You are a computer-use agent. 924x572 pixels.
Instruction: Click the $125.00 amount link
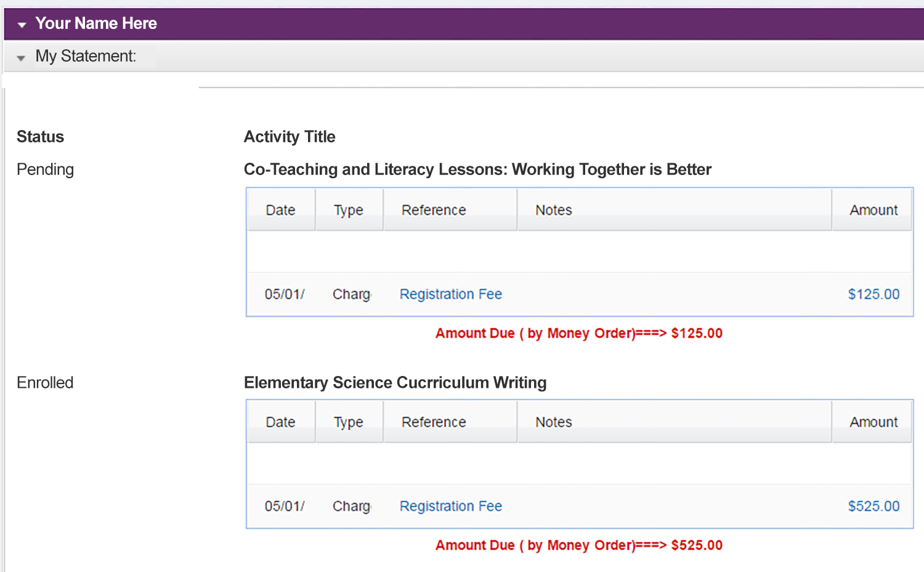[x=873, y=294]
